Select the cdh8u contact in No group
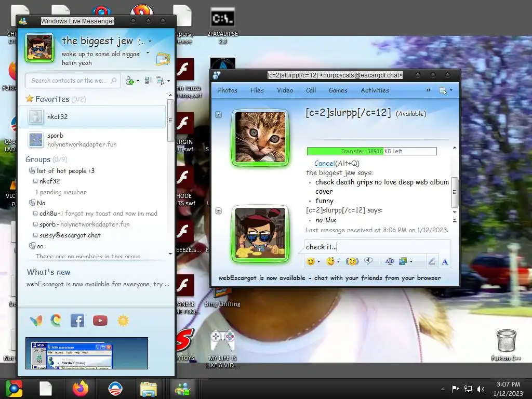This screenshot has height=399, width=532. click(x=98, y=214)
